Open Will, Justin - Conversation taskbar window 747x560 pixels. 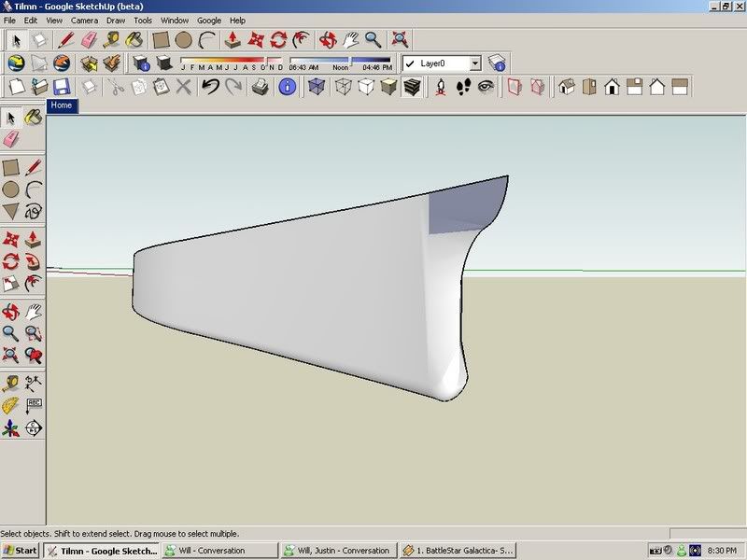[x=339, y=551]
